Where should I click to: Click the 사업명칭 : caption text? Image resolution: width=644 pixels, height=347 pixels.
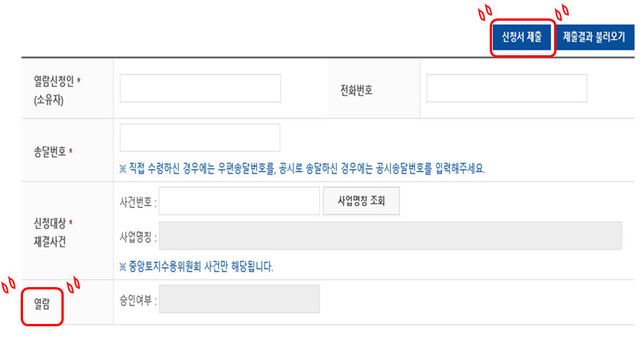pyautogui.click(x=138, y=237)
